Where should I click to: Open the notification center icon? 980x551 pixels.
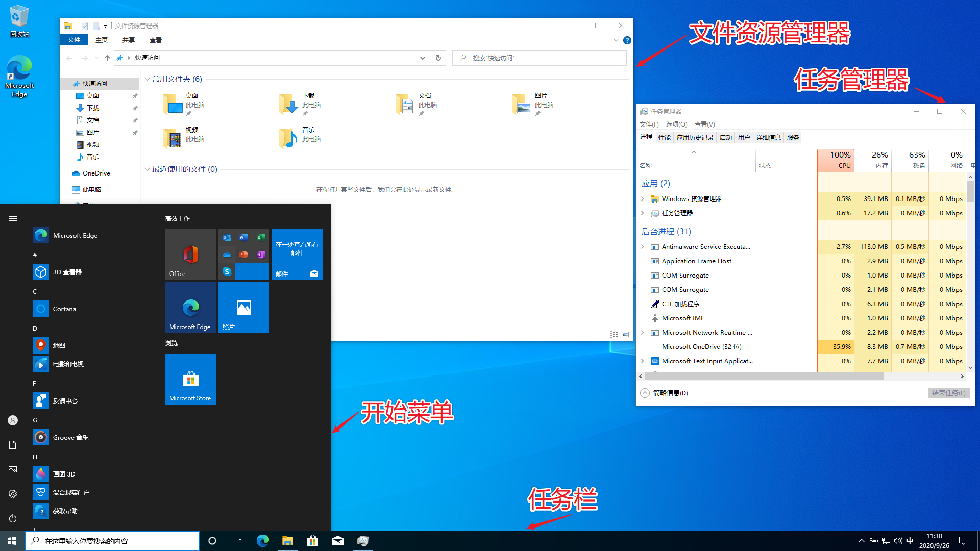[963, 541]
